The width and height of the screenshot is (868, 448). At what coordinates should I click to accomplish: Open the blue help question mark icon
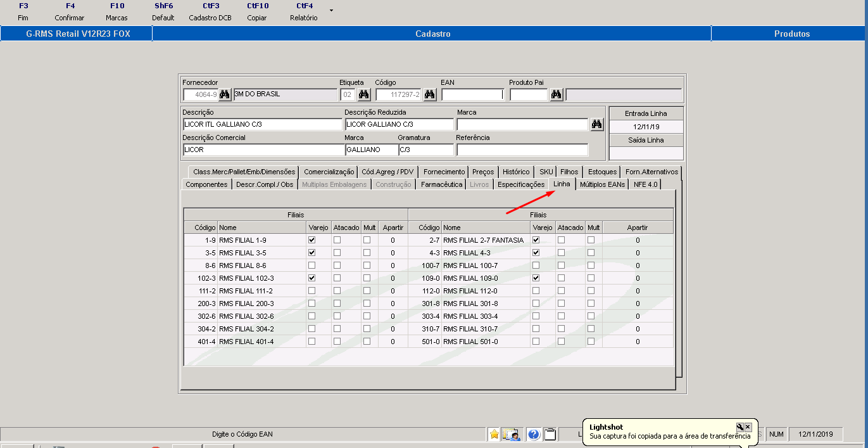click(x=534, y=434)
